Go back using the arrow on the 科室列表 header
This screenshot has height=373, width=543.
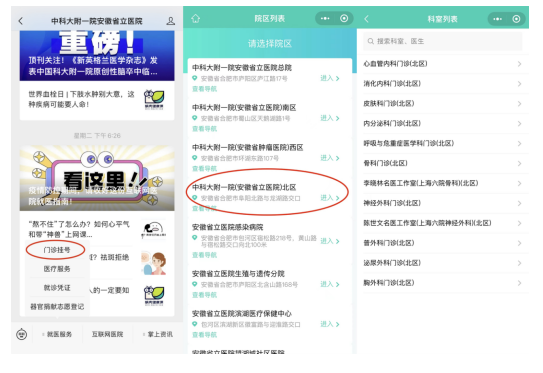366,19
